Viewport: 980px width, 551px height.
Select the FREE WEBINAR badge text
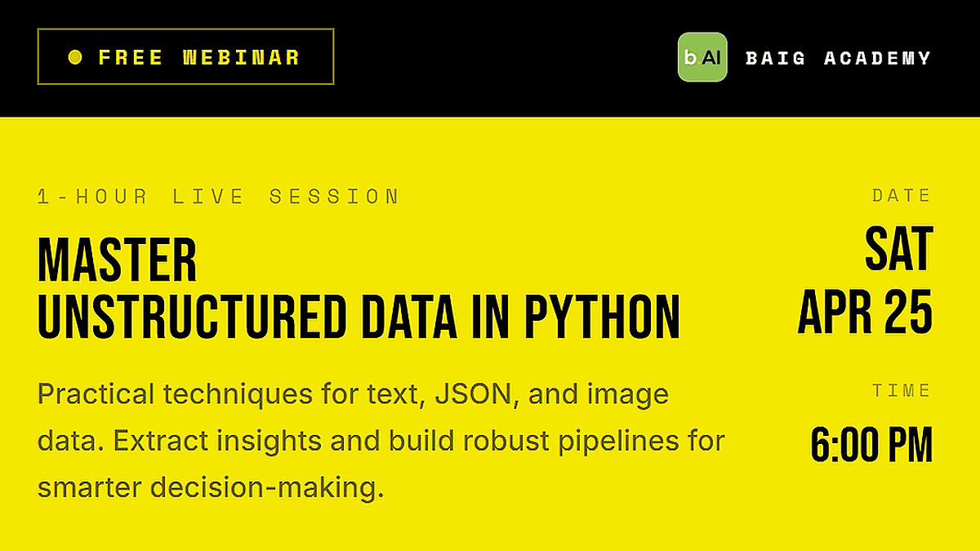click(199, 57)
